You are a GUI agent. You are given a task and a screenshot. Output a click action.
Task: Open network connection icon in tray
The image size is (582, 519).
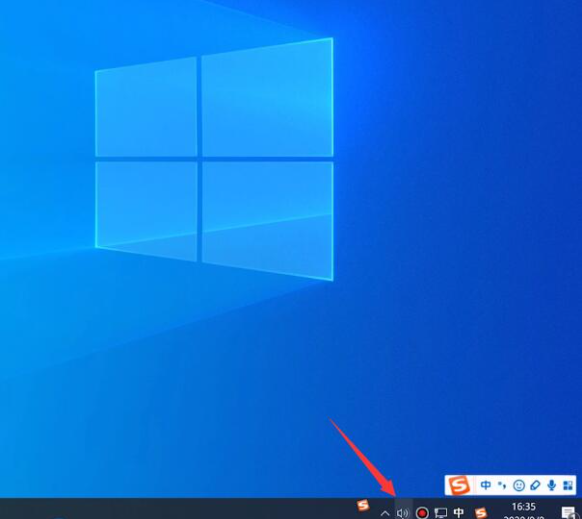click(x=441, y=513)
